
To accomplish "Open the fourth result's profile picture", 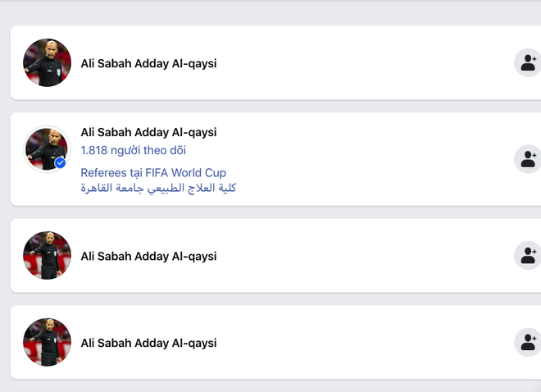I will click(47, 342).
